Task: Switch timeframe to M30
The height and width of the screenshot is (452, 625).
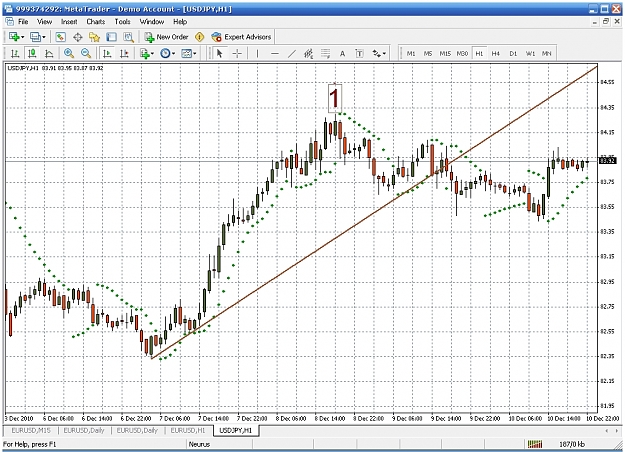Action: point(462,53)
